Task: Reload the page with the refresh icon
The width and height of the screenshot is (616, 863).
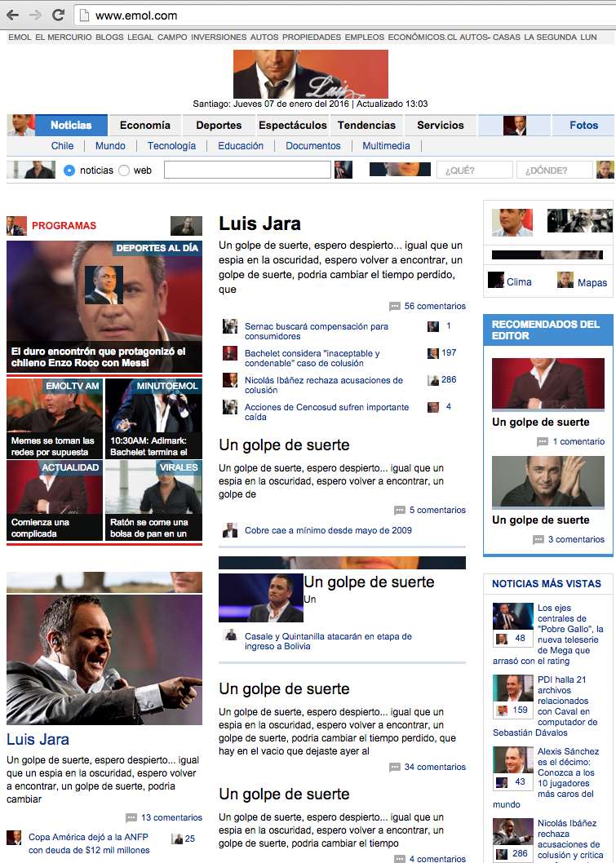Action: point(59,15)
